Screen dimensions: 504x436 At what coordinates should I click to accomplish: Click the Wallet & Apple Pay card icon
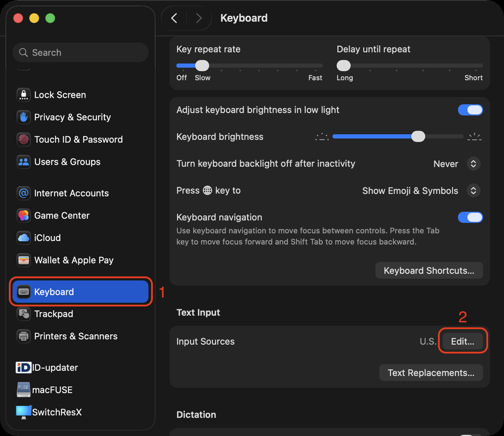pyautogui.click(x=24, y=260)
